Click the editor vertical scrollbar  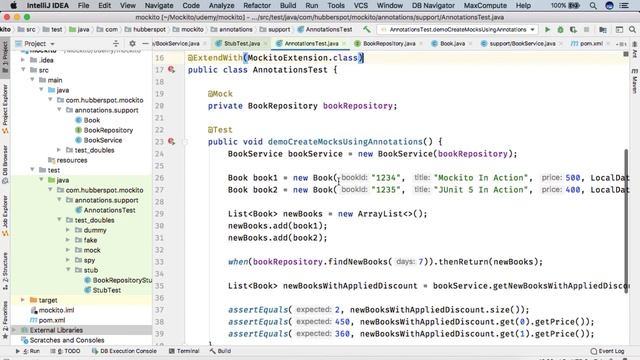coord(626,221)
